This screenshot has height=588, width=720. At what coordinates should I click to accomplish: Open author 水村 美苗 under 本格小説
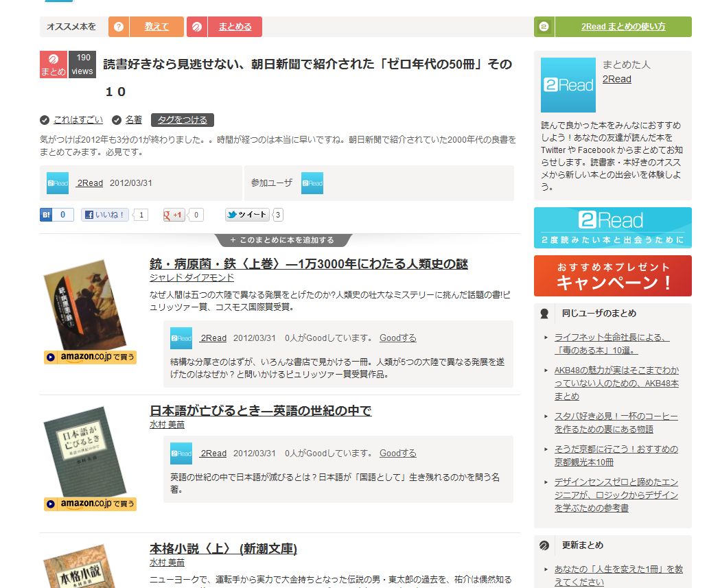point(167,563)
